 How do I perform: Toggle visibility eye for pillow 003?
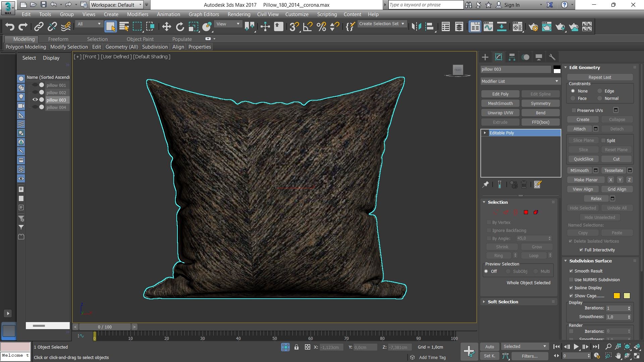tap(35, 100)
